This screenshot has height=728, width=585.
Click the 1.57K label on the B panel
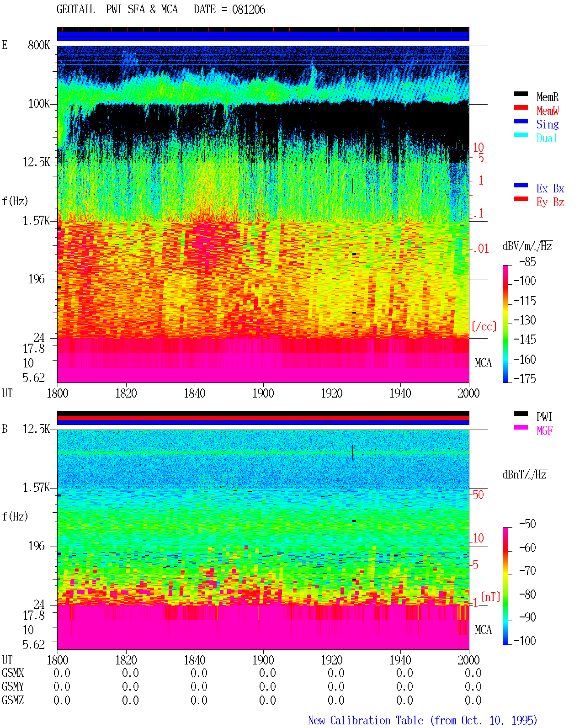point(37,488)
